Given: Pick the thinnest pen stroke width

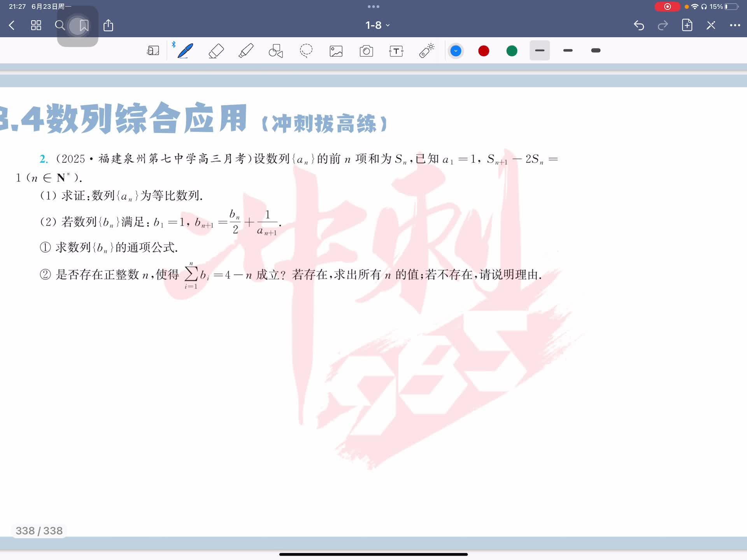Looking at the screenshot, I should (540, 51).
